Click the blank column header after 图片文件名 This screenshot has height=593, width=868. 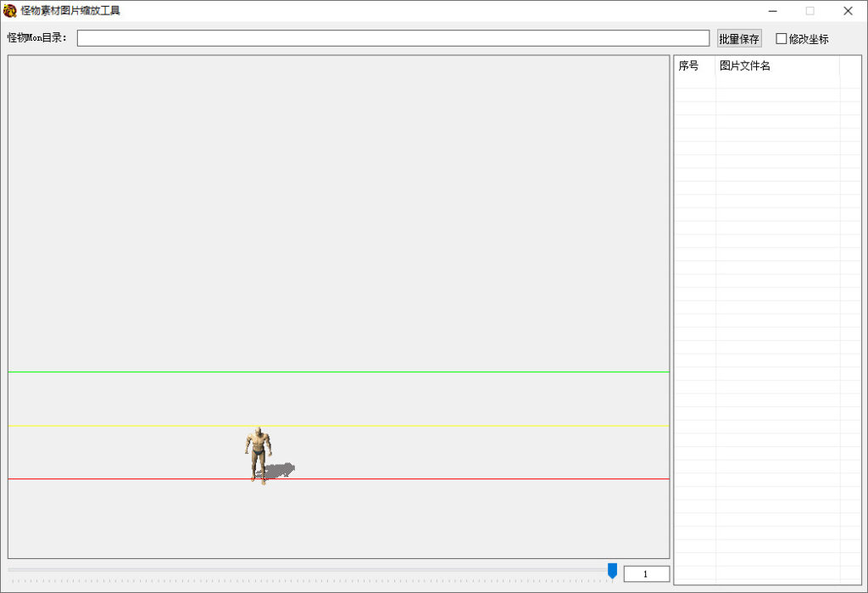[x=849, y=66]
